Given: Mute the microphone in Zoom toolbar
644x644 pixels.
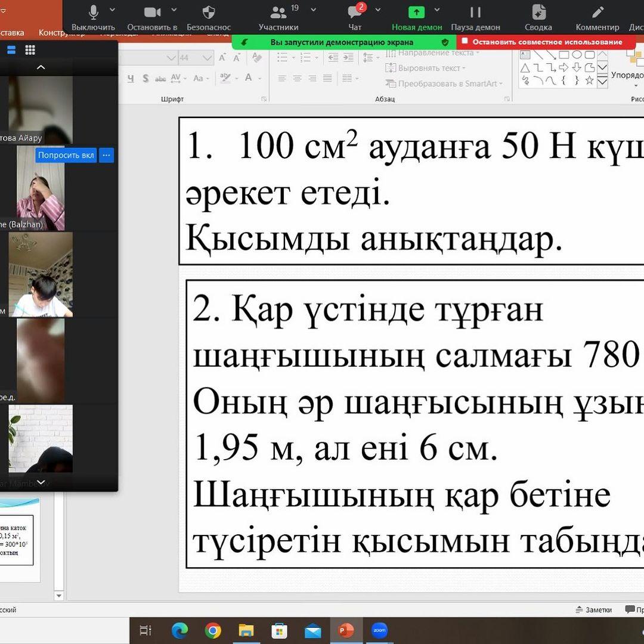Looking at the screenshot, I should [x=93, y=18].
